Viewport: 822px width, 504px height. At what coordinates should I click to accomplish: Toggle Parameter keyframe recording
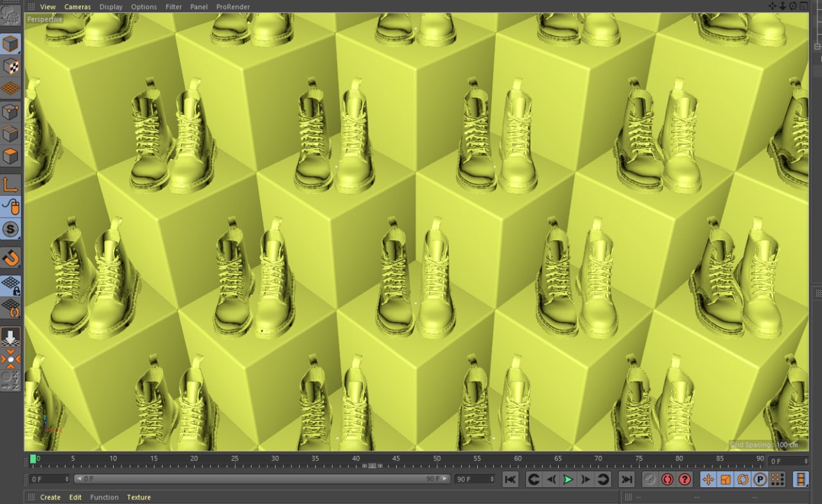pos(760,479)
